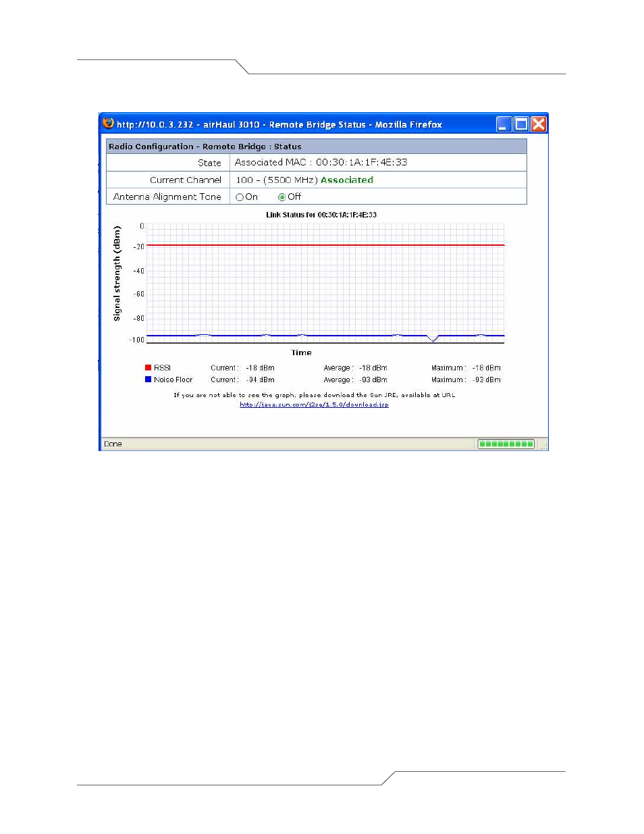Turn Antenna Alignment Tone On

239,197
